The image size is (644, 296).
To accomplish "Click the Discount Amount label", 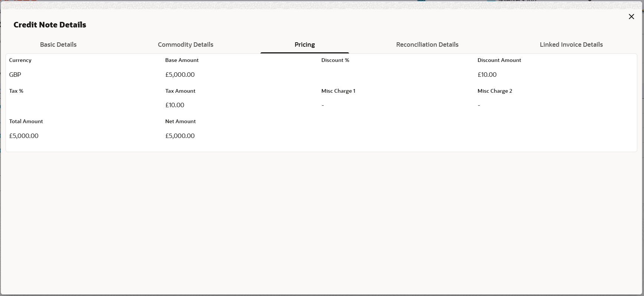I will point(499,60).
